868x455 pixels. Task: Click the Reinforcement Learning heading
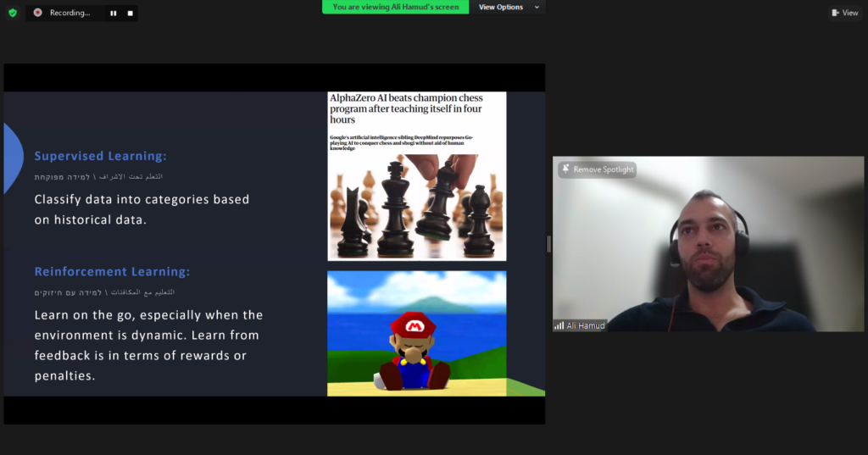point(112,271)
